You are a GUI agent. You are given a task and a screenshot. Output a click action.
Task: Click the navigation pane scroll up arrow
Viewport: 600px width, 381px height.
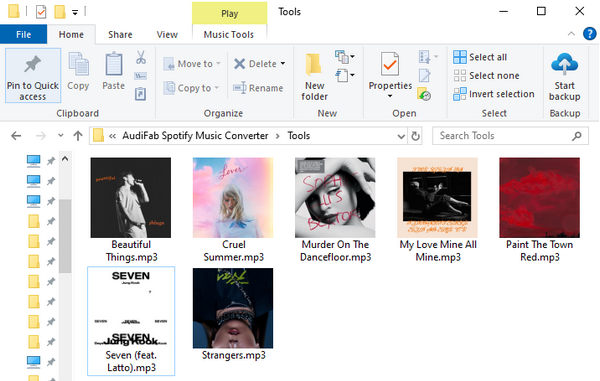tap(65, 158)
